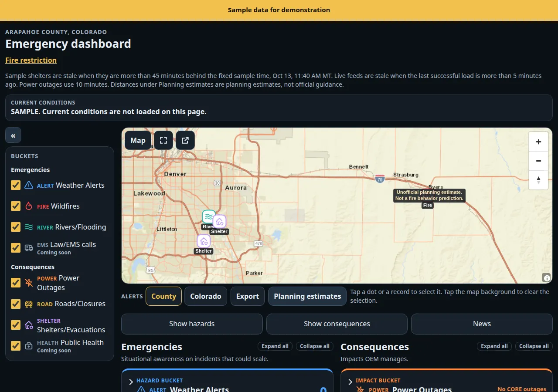
Task: Switch alerts scope to County
Action: coord(163,296)
